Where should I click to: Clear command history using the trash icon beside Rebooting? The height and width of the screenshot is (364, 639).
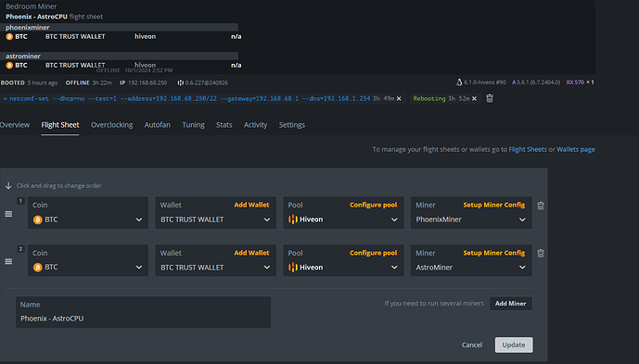tap(490, 98)
